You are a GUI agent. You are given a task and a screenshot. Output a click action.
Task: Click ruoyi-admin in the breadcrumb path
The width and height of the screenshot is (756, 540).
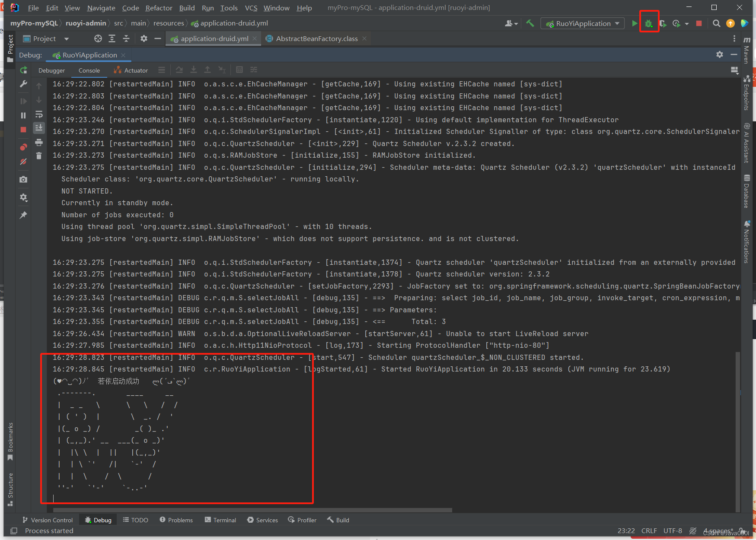coord(86,23)
